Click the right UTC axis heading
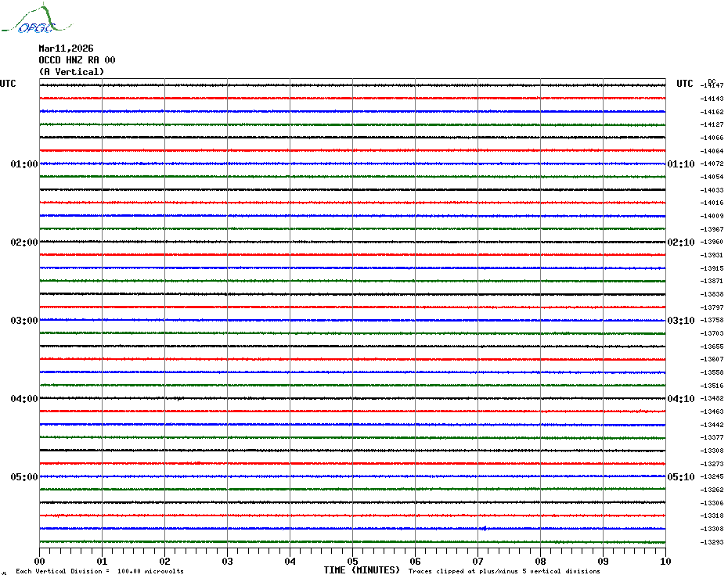The height and width of the screenshot is (582, 728). 685,84
